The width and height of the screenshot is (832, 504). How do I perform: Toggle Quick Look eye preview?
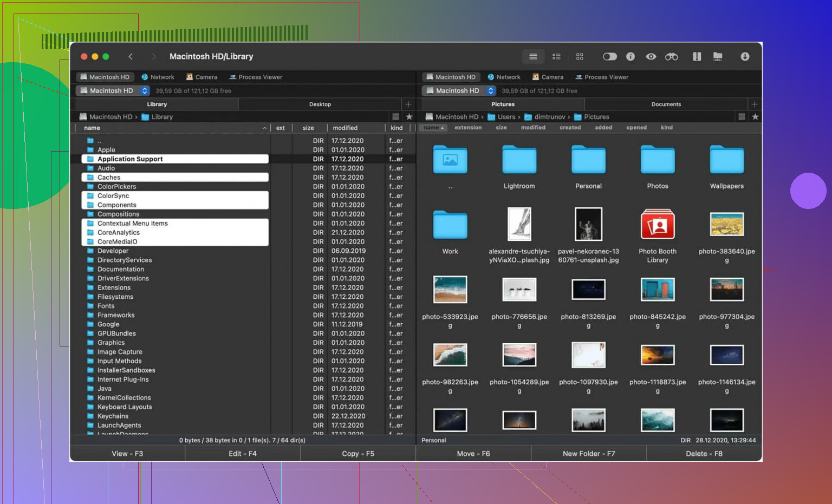(x=651, y=57)
